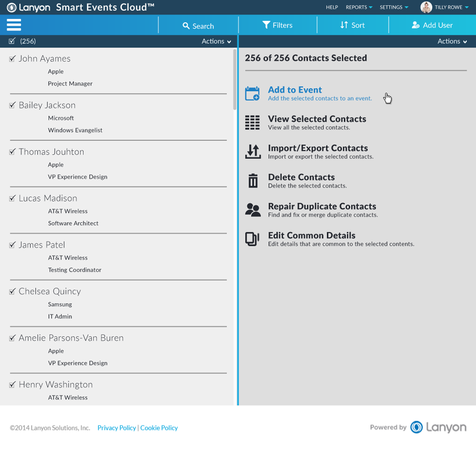Uncheck Lucas Madison checkbox
The width and height of the screenshot is (476, 449).
click(12, 198)
